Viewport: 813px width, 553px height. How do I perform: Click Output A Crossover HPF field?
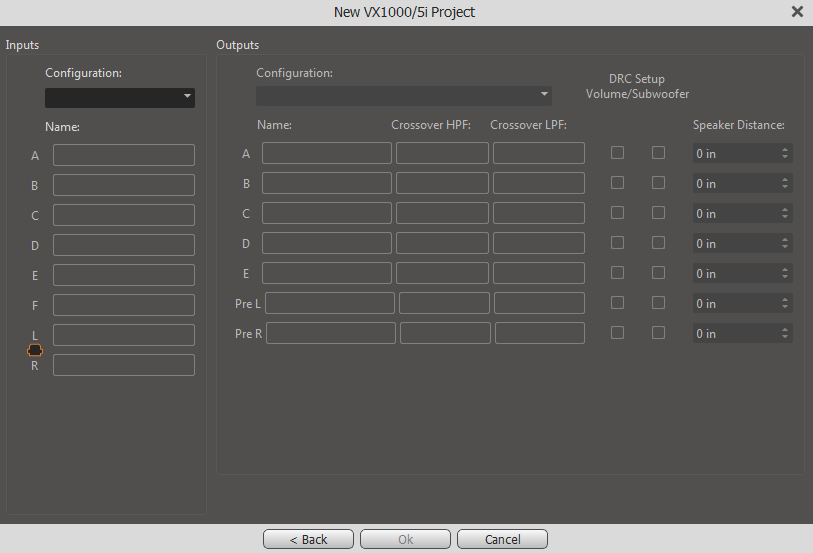click(x=442, y=153)
